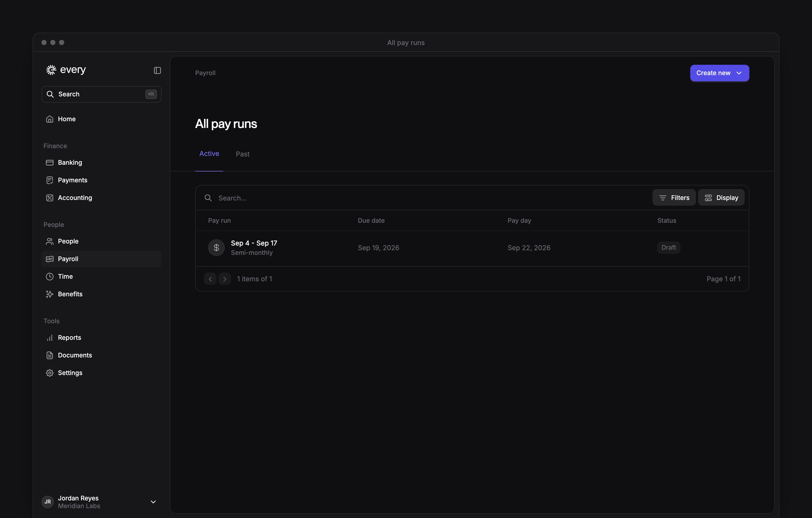Click the Pay run column header
812x518 pixels.
click(x=219, y=221)
